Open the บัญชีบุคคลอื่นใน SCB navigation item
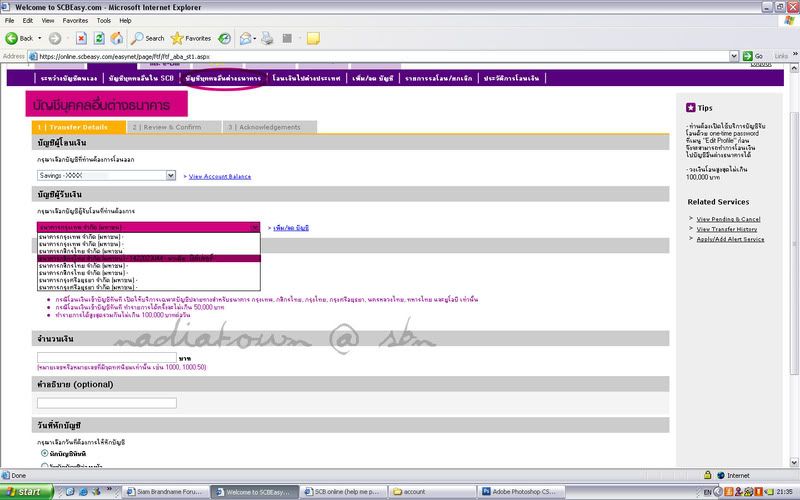 point(141,78)
